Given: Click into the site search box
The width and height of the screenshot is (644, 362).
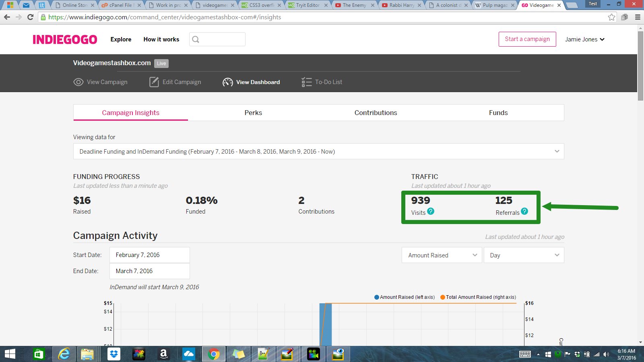Looking at the screenshot, I should click(217, 39).
